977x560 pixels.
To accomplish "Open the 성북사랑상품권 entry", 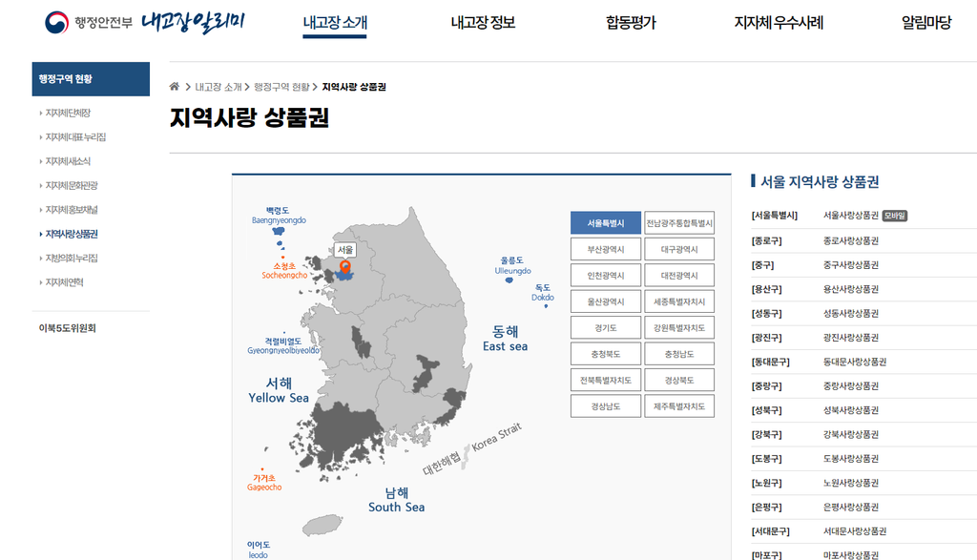I will click(x=850, y=410).
